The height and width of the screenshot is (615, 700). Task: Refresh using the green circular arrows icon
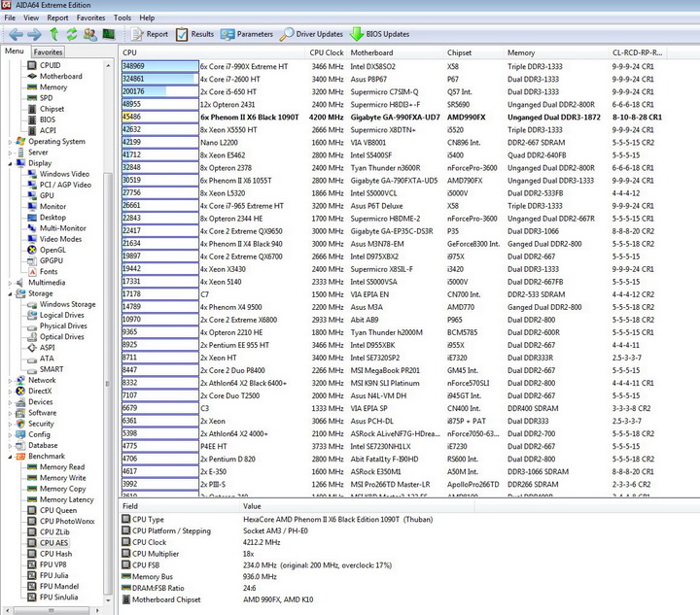click(71, 34)
